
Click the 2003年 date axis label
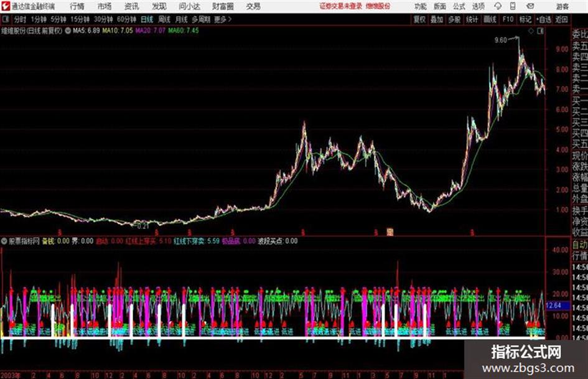(10, 375)
